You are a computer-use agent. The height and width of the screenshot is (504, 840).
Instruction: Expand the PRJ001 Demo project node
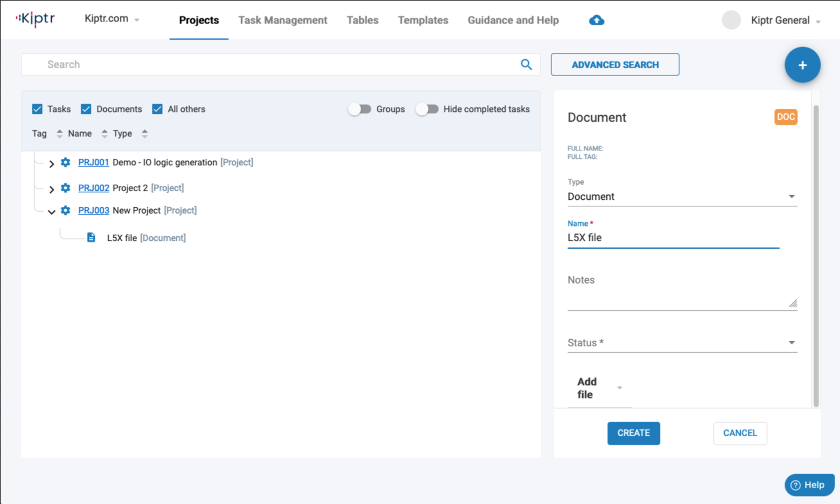[x=51, y=163]
